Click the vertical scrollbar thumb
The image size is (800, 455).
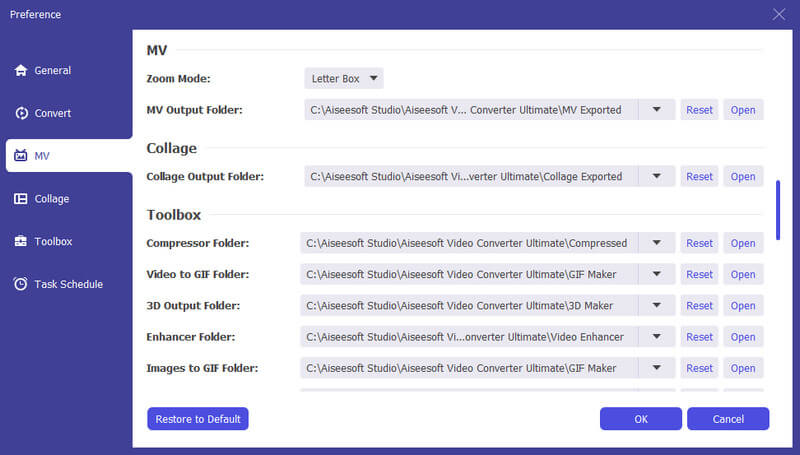(778, 210)
